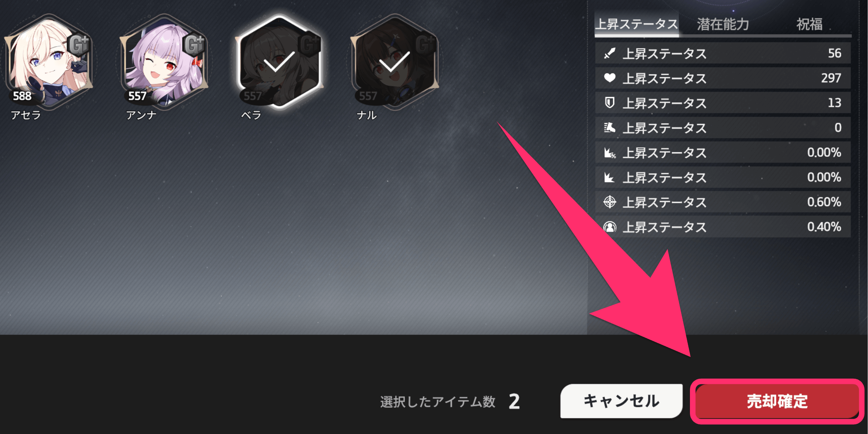The height and width of the screenshot is (434, 868).
Task: Click the G+ badge on アンナ
Action: point(194,45)
